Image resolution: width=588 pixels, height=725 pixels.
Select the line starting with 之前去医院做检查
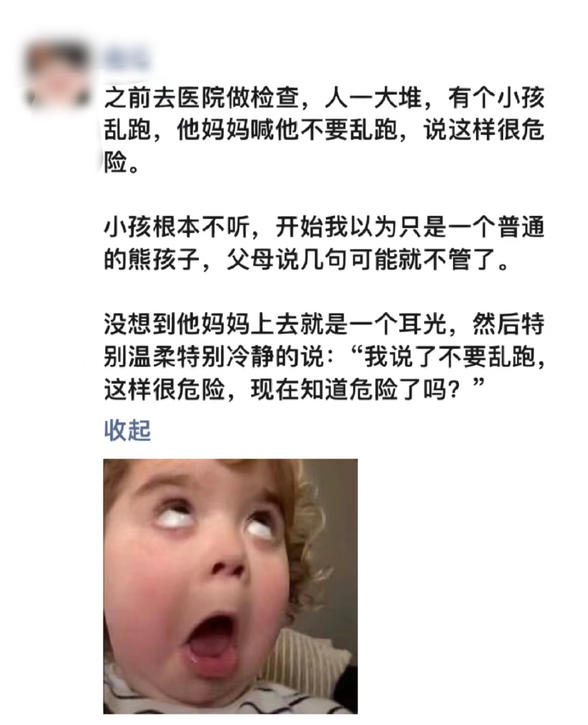[x=324, y=98]
